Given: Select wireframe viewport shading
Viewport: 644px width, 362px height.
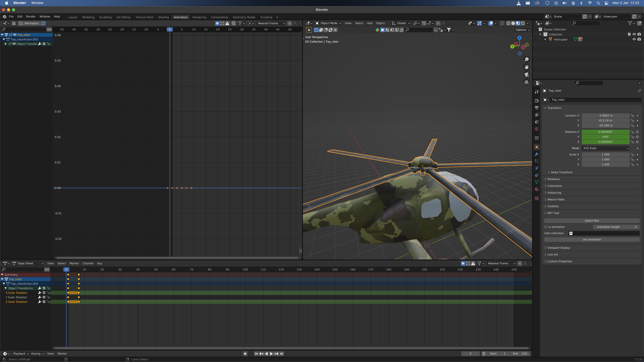Looking at the screenshot, I should click(508, 23).
